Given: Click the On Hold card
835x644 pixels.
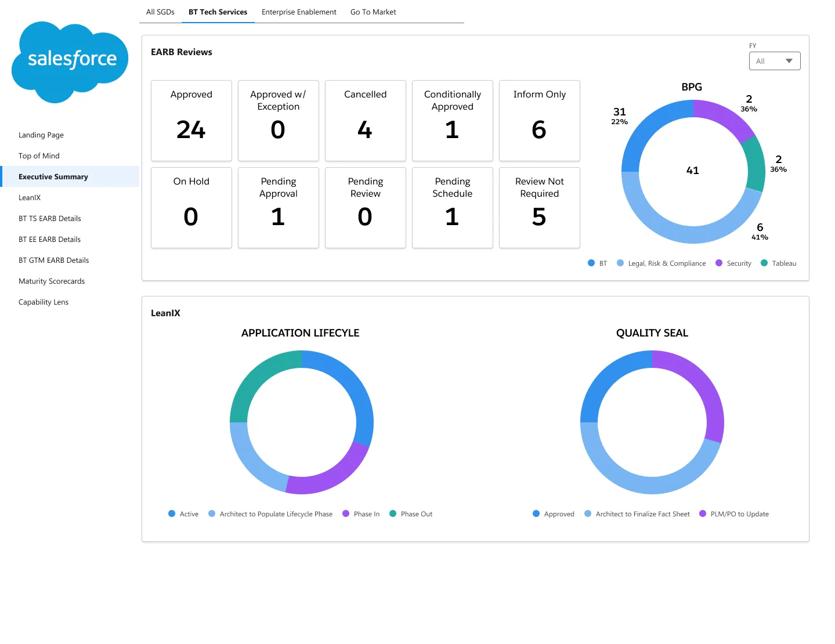Looking at the screenshot, I should pos(191,208).
